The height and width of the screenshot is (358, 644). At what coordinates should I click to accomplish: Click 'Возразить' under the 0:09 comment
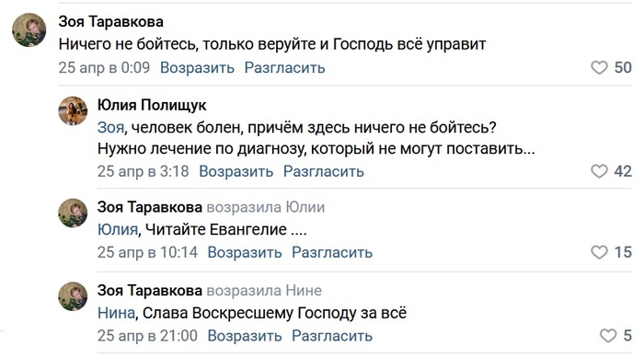pos(197,67)
